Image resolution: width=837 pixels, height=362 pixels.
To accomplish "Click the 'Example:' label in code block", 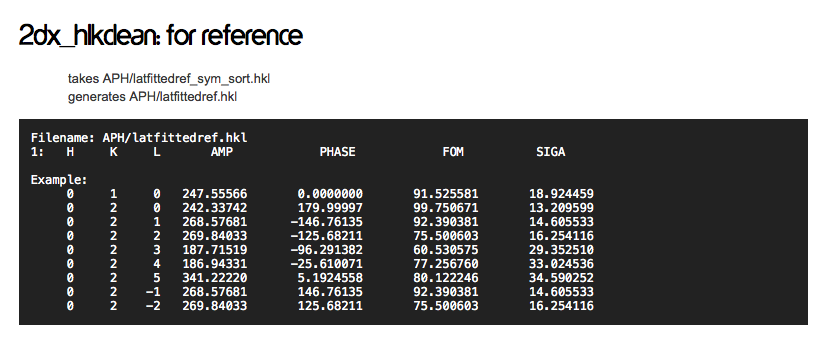I will pyautogui.click(x=59, y=180).
